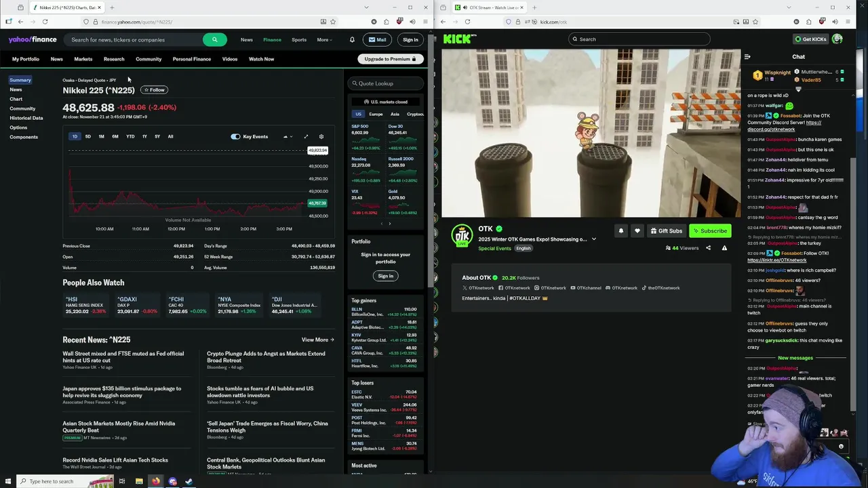This screenshot has height=488, width=868.
Task: Open OTKchannel YouTube social link
Action: 586,288
